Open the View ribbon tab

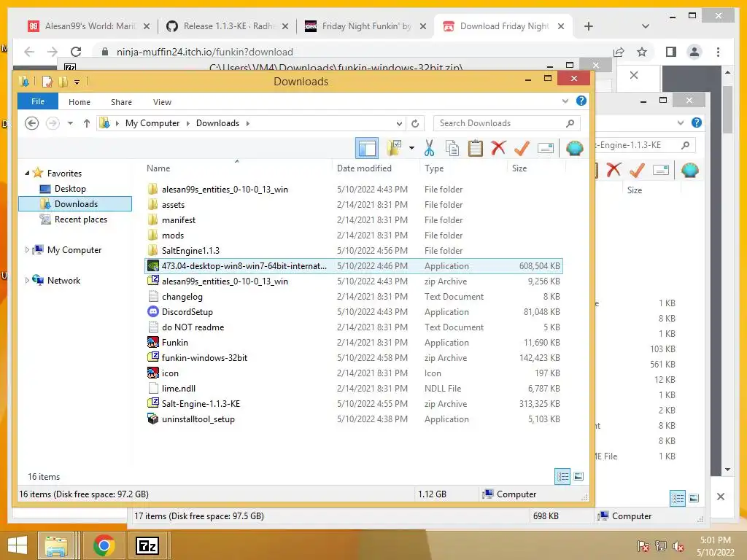(x=162, y=102)
